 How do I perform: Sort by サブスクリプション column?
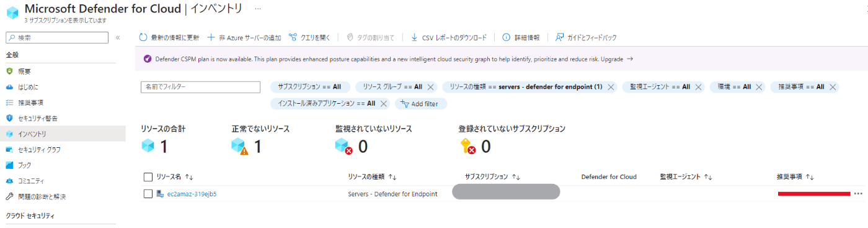tap(492, 177)
